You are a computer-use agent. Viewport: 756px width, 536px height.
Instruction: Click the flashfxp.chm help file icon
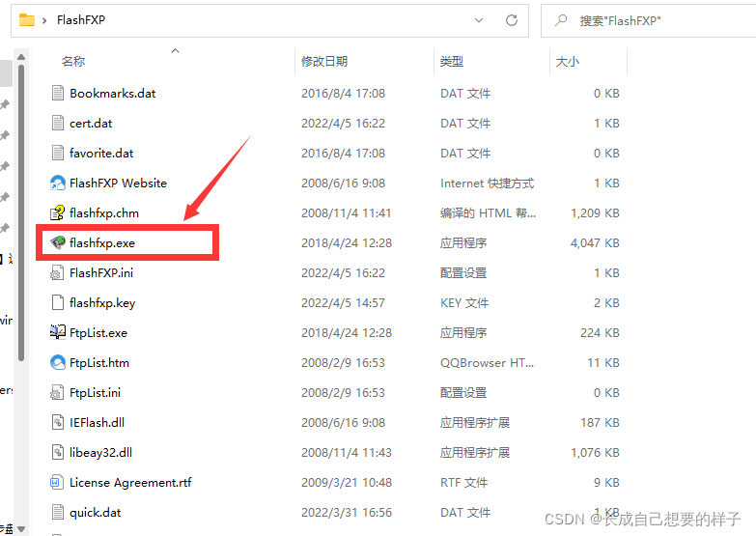tap(57, 212)
